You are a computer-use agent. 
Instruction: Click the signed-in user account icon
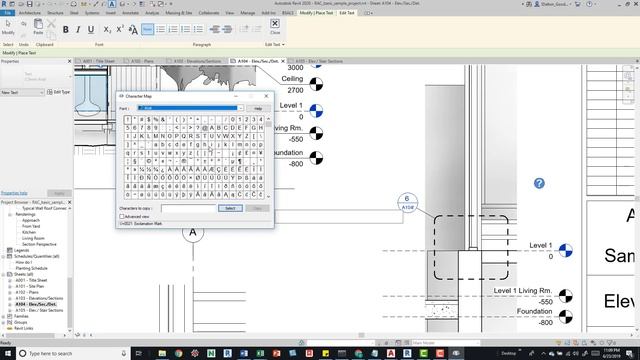coord(537,4)
